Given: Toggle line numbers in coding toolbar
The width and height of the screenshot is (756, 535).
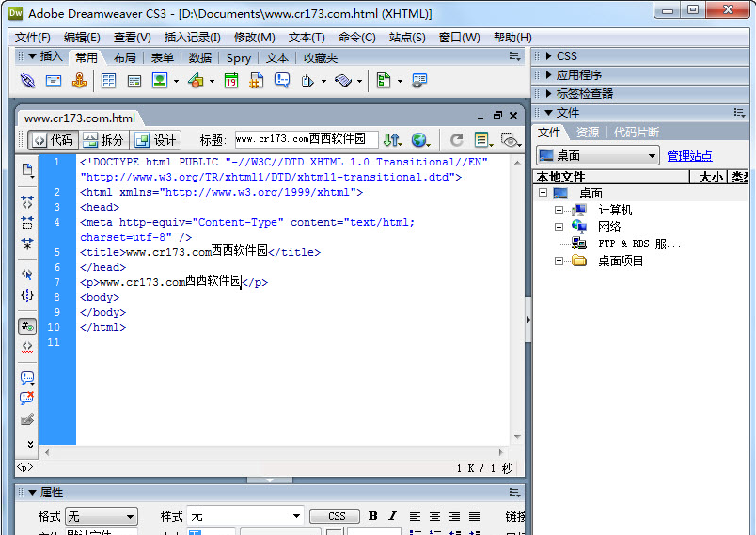Looking at the screenshot, I should [x=27, y=326].
